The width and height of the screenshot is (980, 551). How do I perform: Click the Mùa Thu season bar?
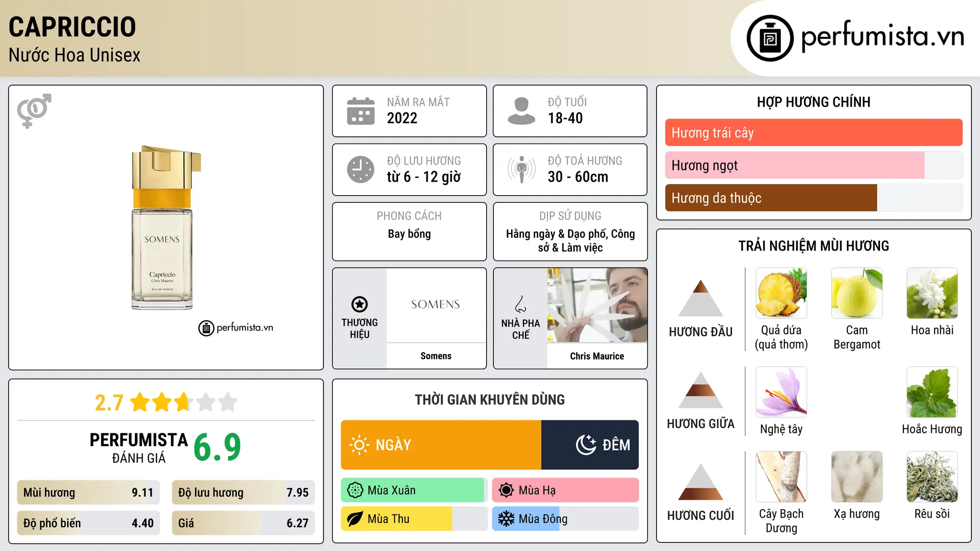(x=414, y=519)
